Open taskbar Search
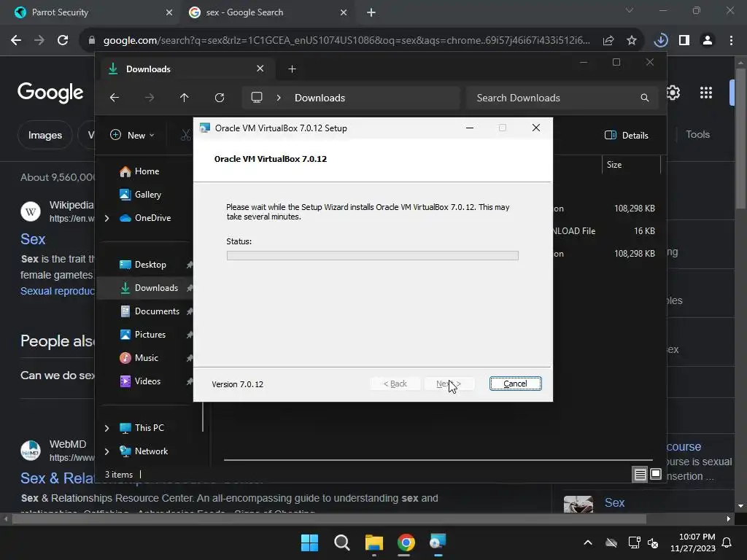 click(x=342, y=542)
